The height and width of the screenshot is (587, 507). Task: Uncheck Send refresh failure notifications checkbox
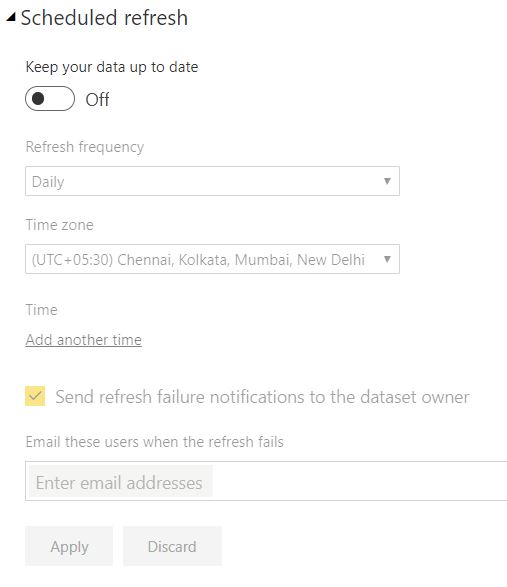(x=35, y=396)
